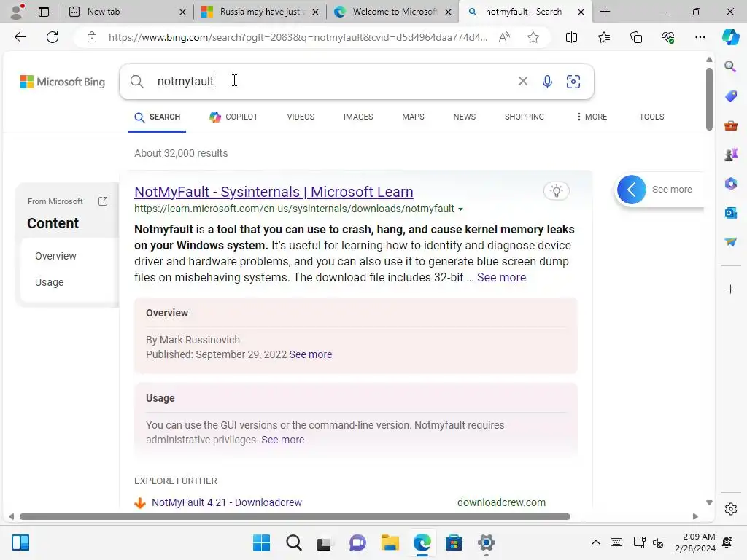Start Read aloud from address bar
This screenshot has height=560, width=747.
pos(504,37)
